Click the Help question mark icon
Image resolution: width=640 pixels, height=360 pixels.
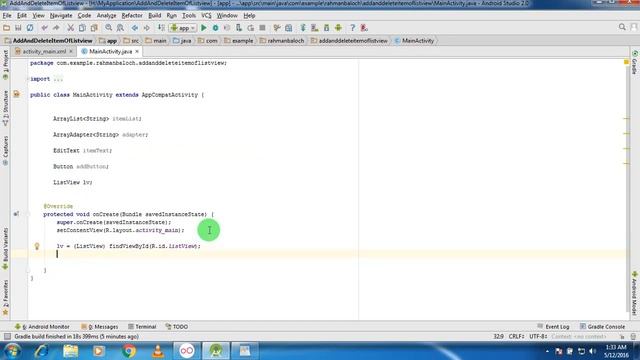pyautogui.click(x=353, y=28)
